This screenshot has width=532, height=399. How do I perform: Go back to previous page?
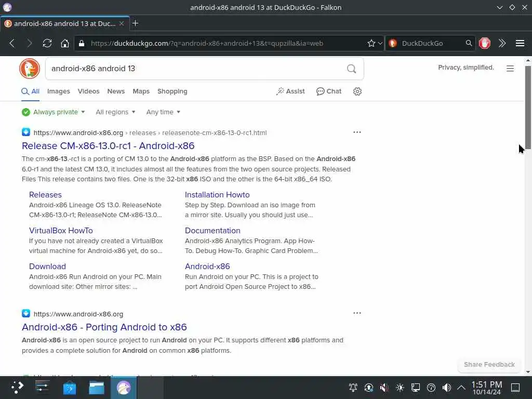coord(12,43)
